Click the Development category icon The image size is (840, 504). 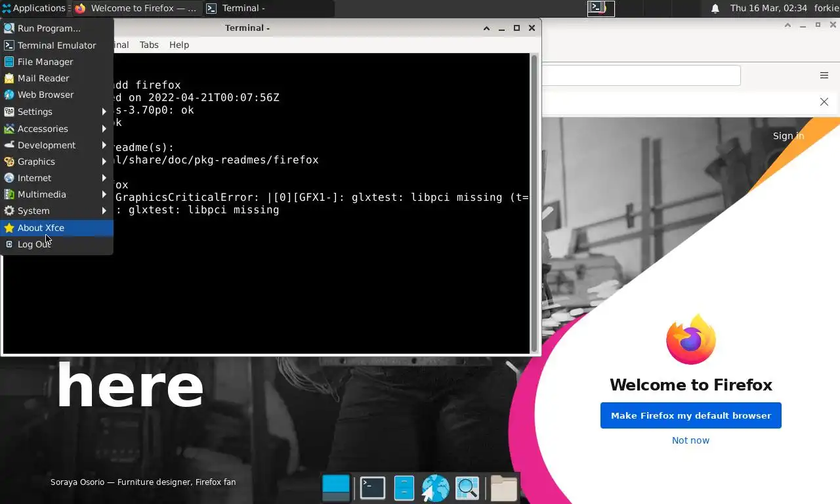[x=9, y=145]
